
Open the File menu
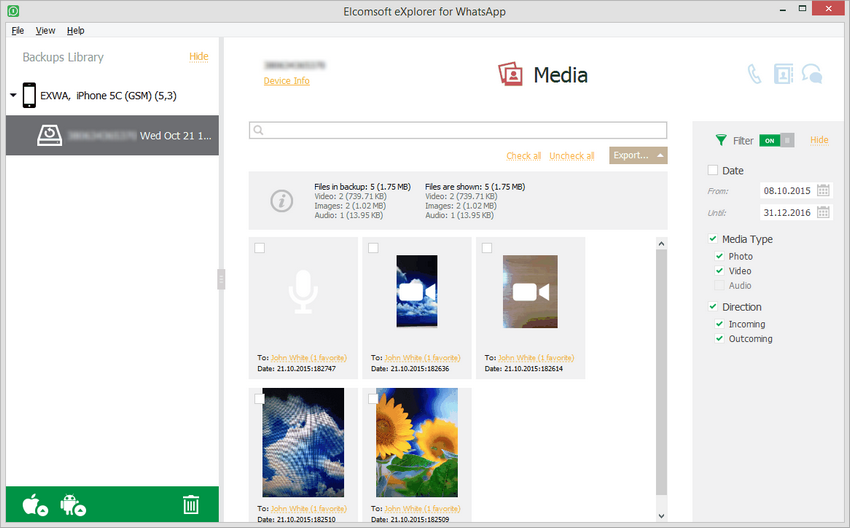(18, 31)
